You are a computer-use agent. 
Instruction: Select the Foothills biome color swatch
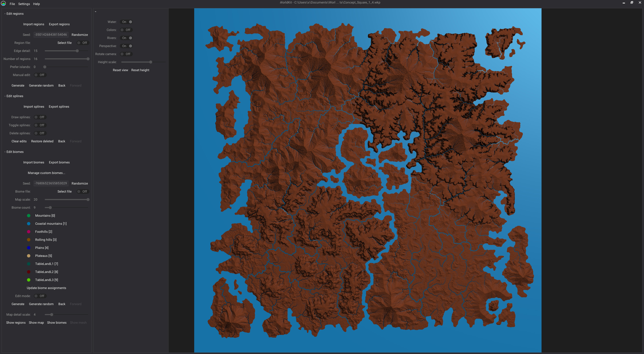[29, 232]
